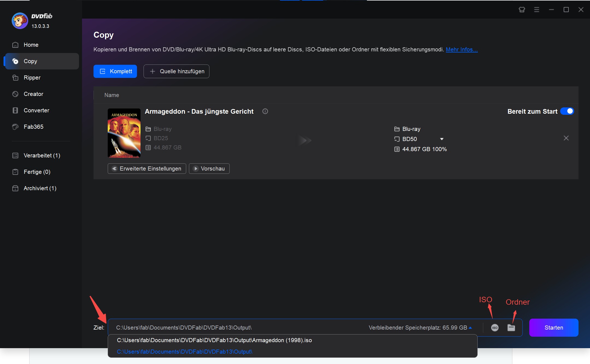Click the output Blu-ray folder icon
This screenshot has height=364, width=590.
397,129
